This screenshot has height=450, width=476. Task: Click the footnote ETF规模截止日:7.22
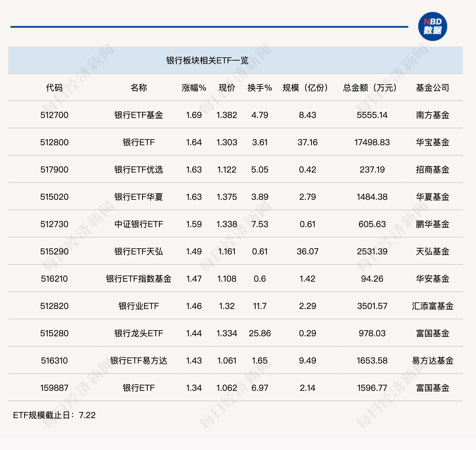(x=54, y=415)
